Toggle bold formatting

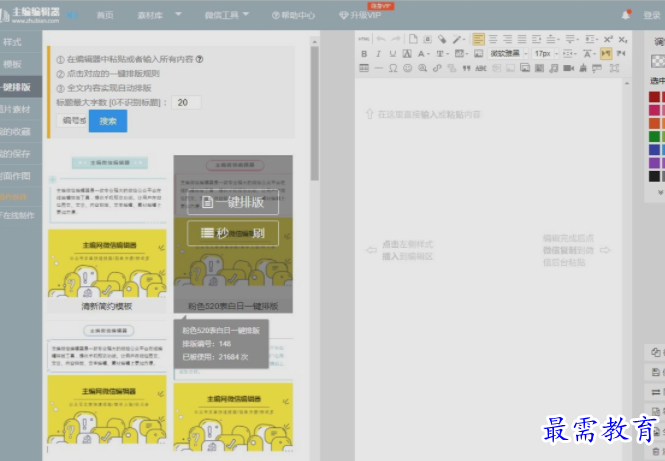364,53
